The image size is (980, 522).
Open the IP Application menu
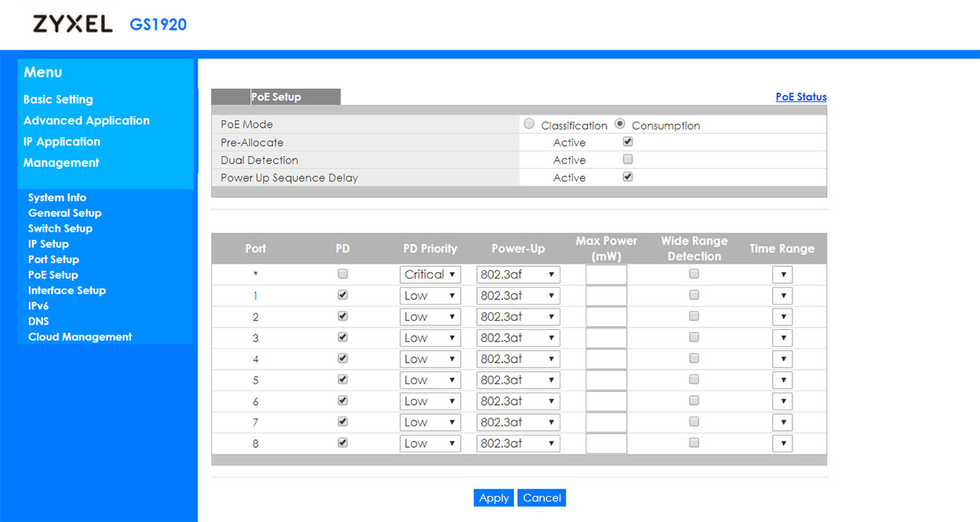pyautogui.click(x=62, y=142)
